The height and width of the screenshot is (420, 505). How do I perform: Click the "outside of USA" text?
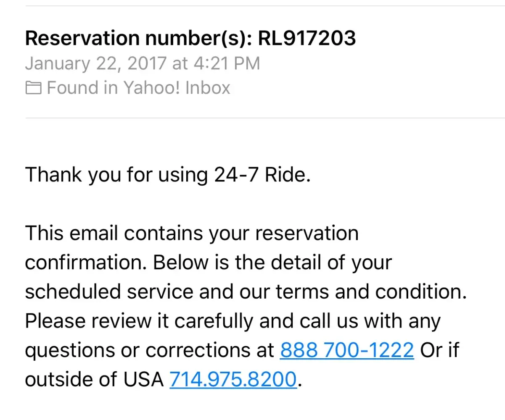click(x=94, y=380)
